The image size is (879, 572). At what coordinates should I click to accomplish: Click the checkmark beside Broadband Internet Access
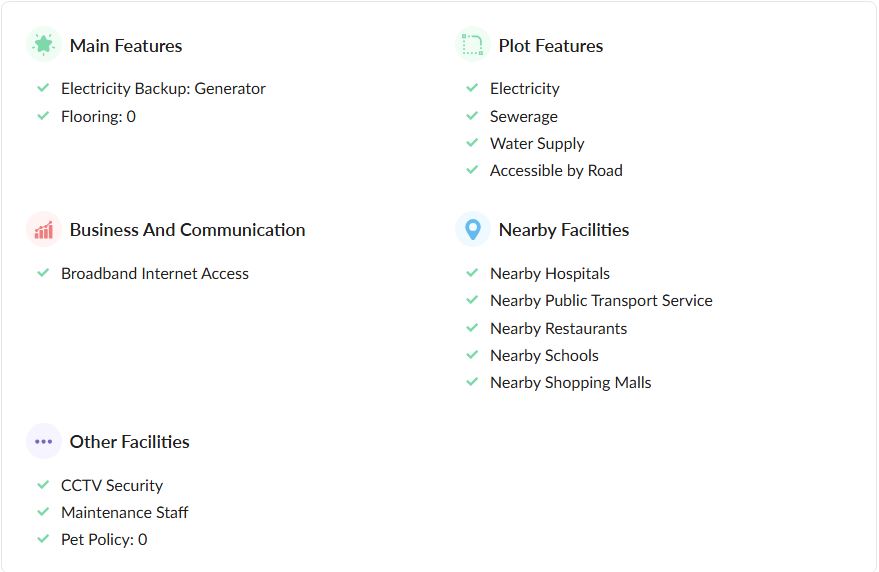(x=43, y=273)
